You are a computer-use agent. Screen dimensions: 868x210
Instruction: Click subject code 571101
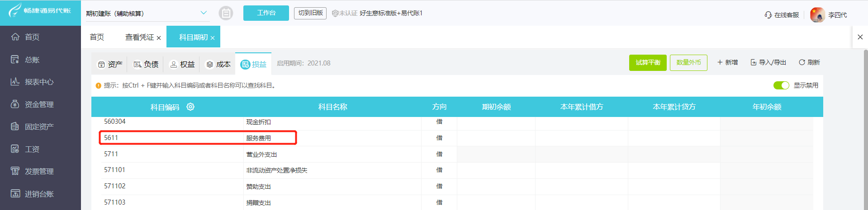(115, 170)
